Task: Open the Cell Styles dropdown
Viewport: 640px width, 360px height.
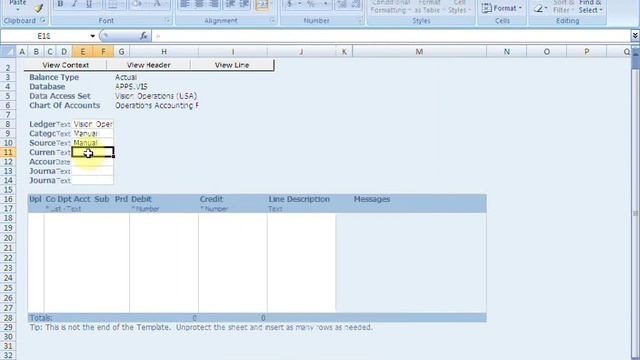Action: (460, 6)
